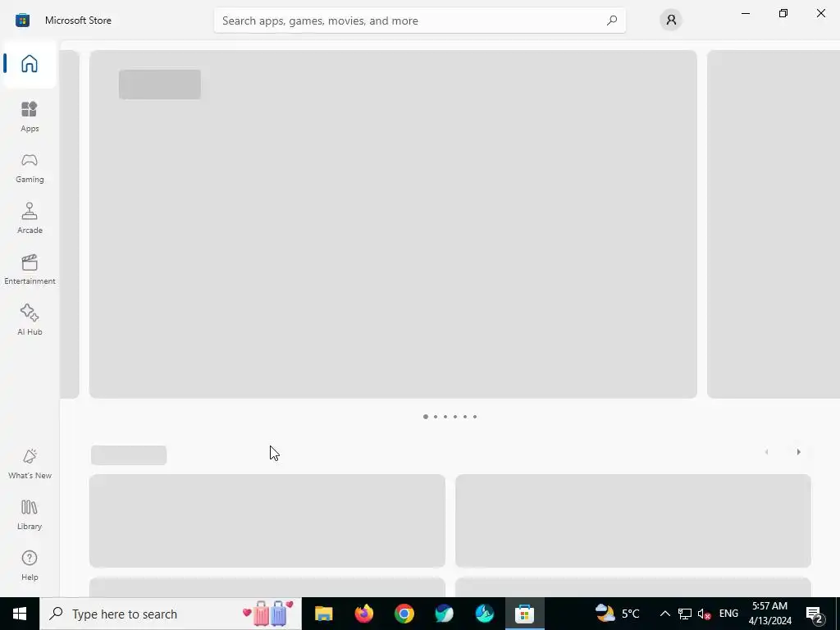
Task: Open Help in sidebar
Action: [30, 565]
